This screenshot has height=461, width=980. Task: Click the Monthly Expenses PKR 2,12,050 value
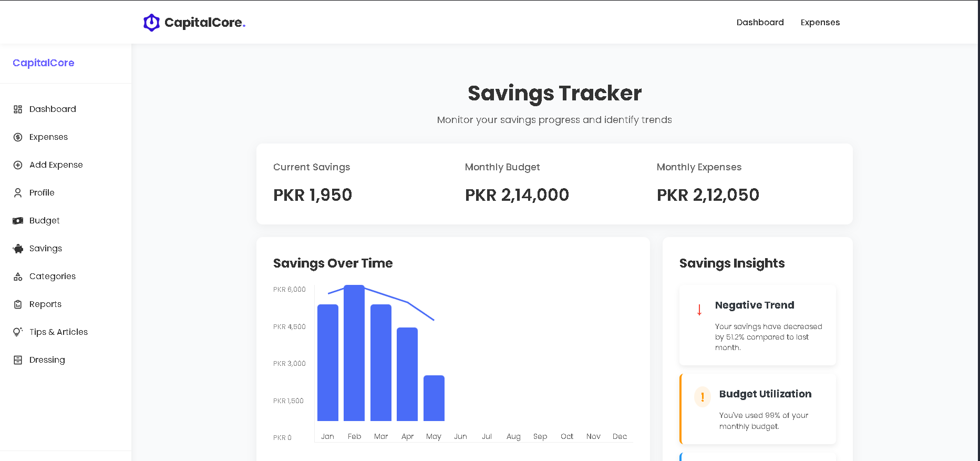pyautogui.click(x=708, y=195)
